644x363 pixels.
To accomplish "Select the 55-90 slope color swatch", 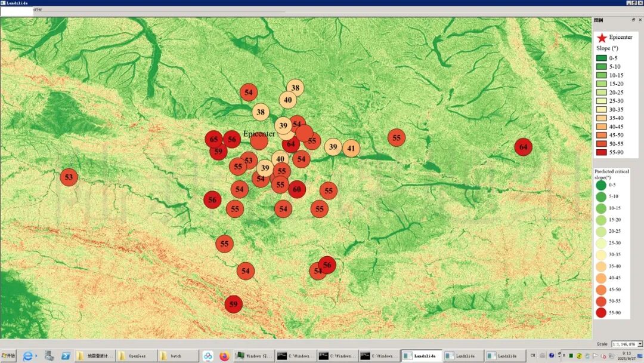I will point(601,152).
